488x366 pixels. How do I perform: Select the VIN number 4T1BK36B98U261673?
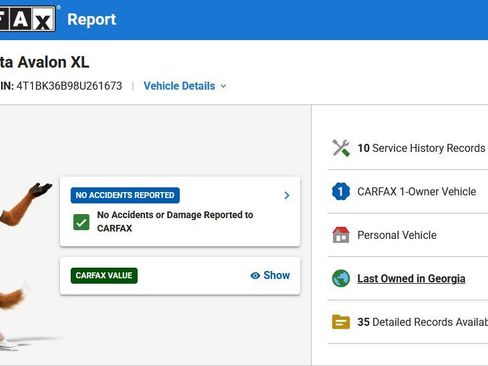point(69,86)
